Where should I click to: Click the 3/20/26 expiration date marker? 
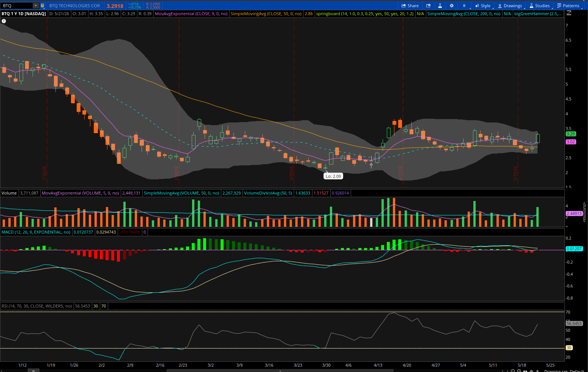tap(292, 173)
